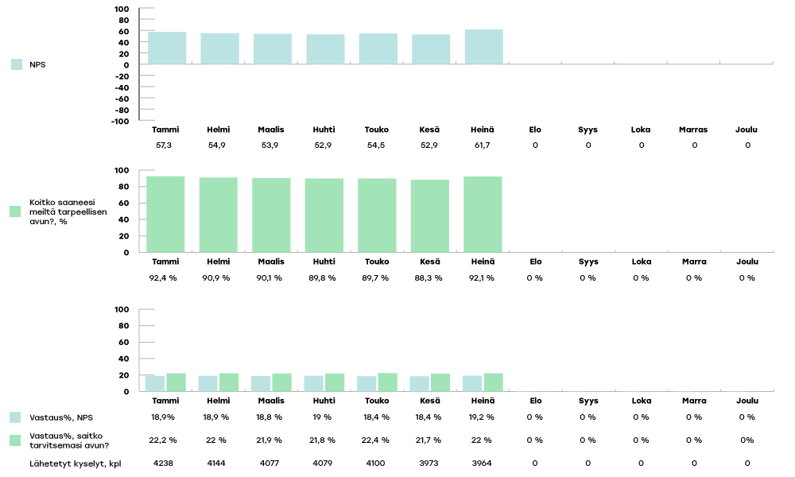Click the green 'Koitko saaneesi' legend swatch

[16, 211]
